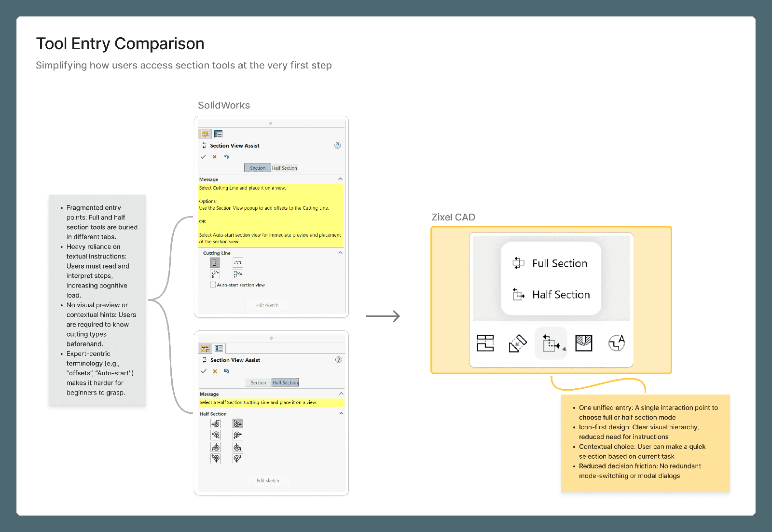Collapse the Message section in the Half Section panel
Viewport: 772px width, 532px height.
pyautogui.click(x=341, y=394)
